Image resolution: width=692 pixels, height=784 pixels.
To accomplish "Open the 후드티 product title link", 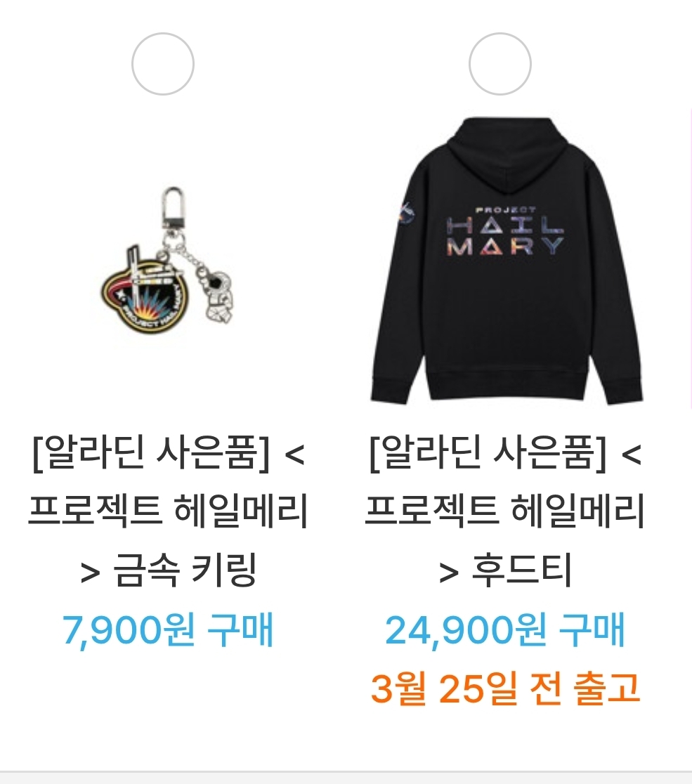I will pos(505,511).
